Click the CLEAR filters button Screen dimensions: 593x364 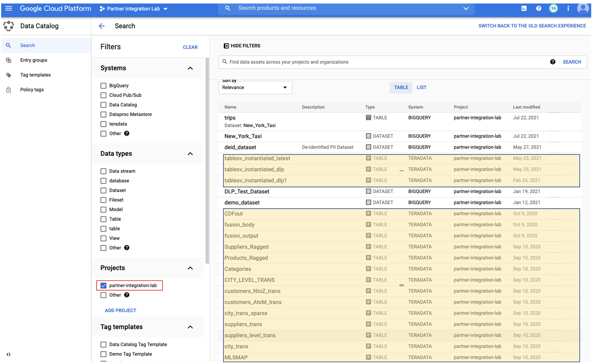coord(190,47)
